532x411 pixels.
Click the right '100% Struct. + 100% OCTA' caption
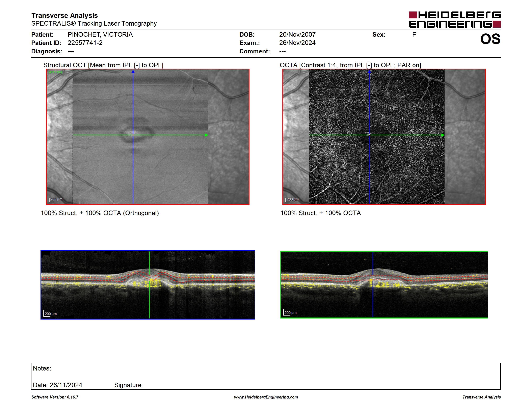(x=321, y=213)
